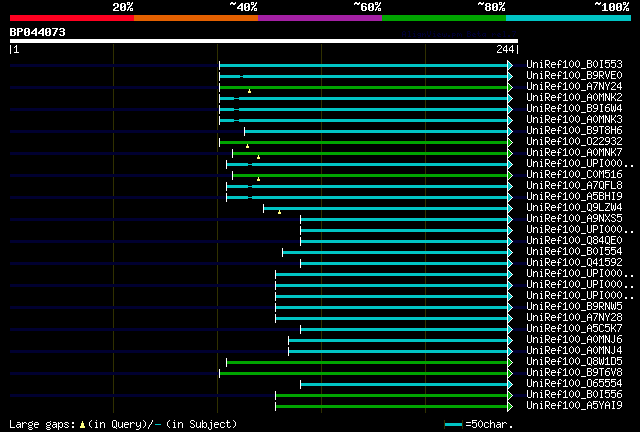Open the UniRef100_Q84QE0 hit label
The width and height of the screenshot is (640, 432).
pyautogui.click(x=574, y=241)
